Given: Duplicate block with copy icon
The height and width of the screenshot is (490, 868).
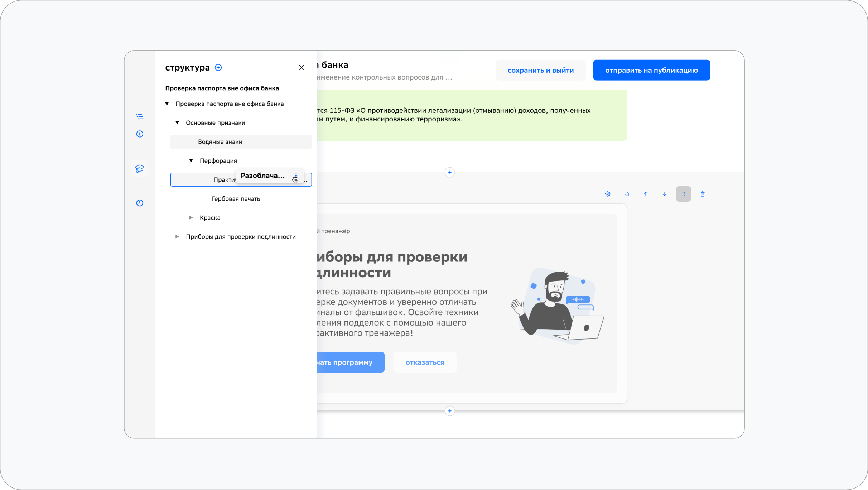Looking at the screenshot, I should tap(627, 194).
